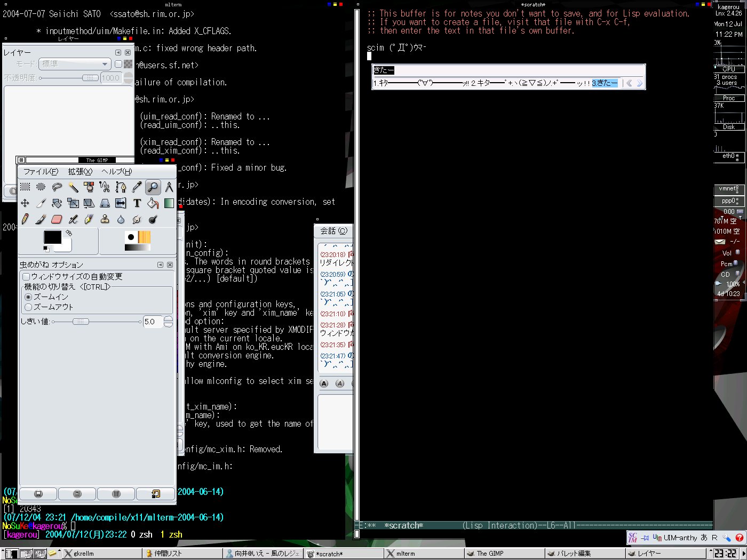Select the Scale tool
Screen dimensions: 747x560
(x=73, y=203)
